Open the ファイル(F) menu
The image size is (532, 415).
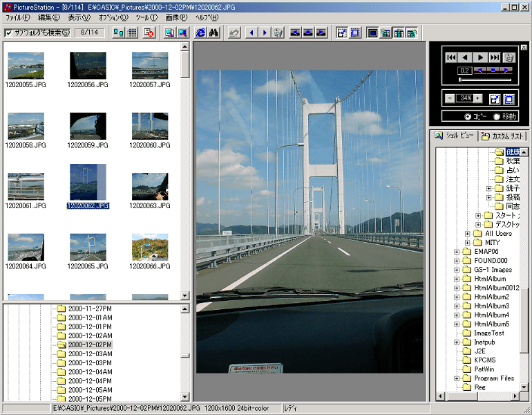[x=17, y=17]
